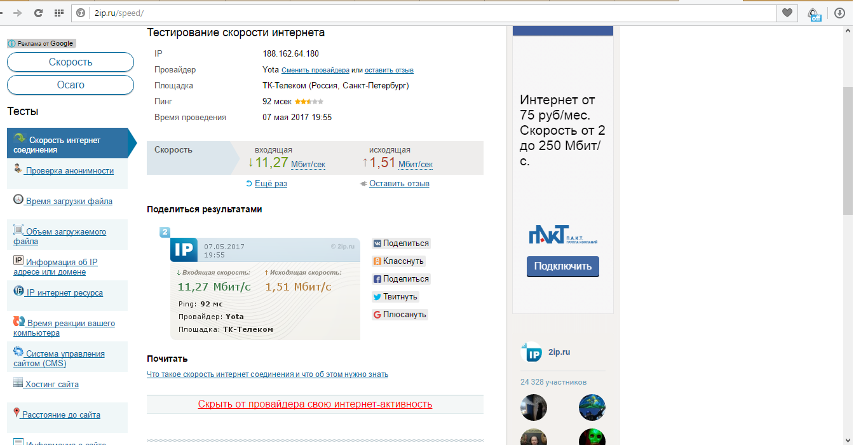Screen dimensions: 868x445
Task: Click the forward navigation arrow
Action: point(18,13)
